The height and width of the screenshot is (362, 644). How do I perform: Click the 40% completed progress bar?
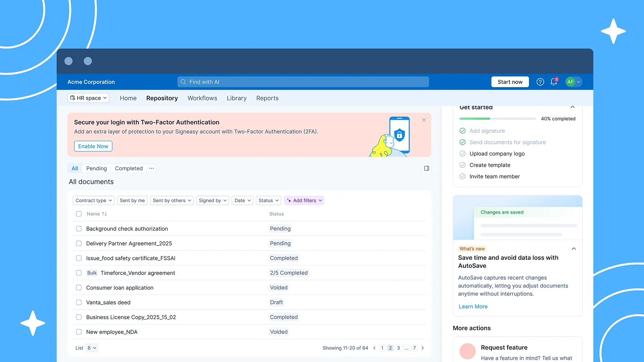click(497, 118)
